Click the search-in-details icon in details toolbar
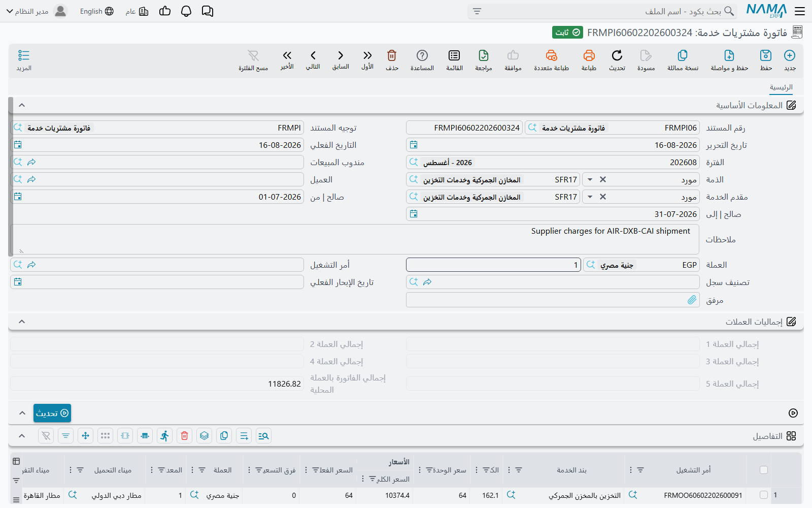 [263, 436]
